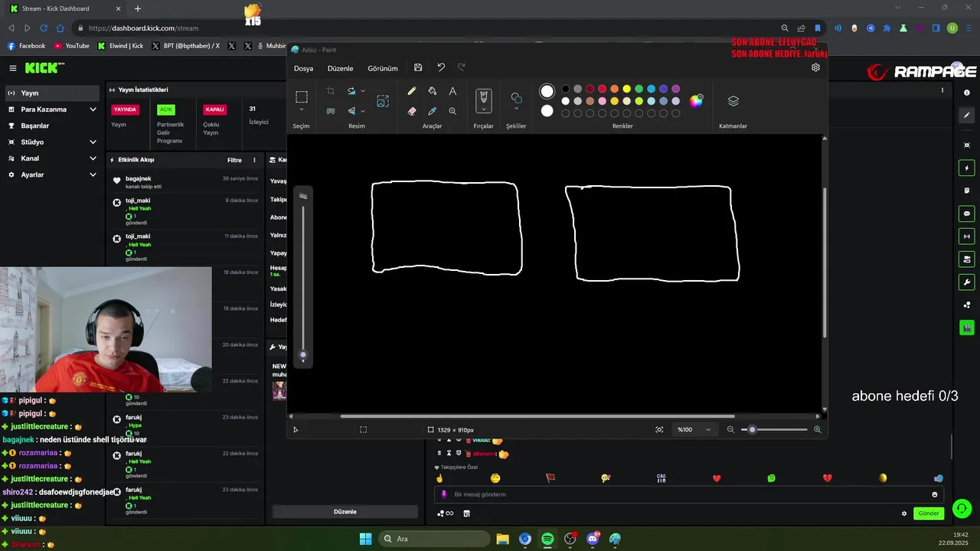
Task: Pick the red color swatch in Paint
Action: [602, 89]
